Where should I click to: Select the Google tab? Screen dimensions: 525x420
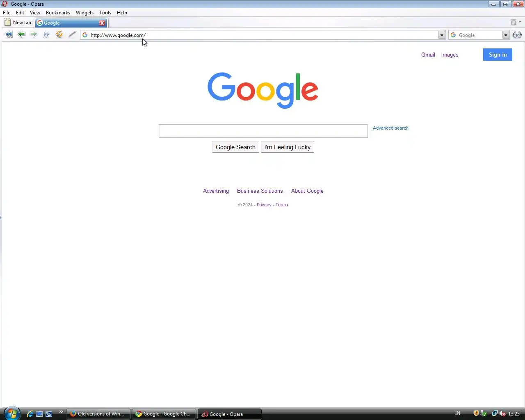[x=71, y=23]
